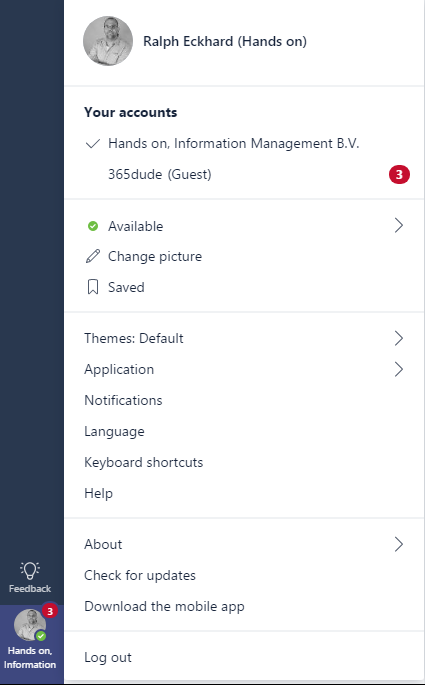Viewport: 425px width, 685px height.
Task: Click Log out
Action: coord(108,657)
